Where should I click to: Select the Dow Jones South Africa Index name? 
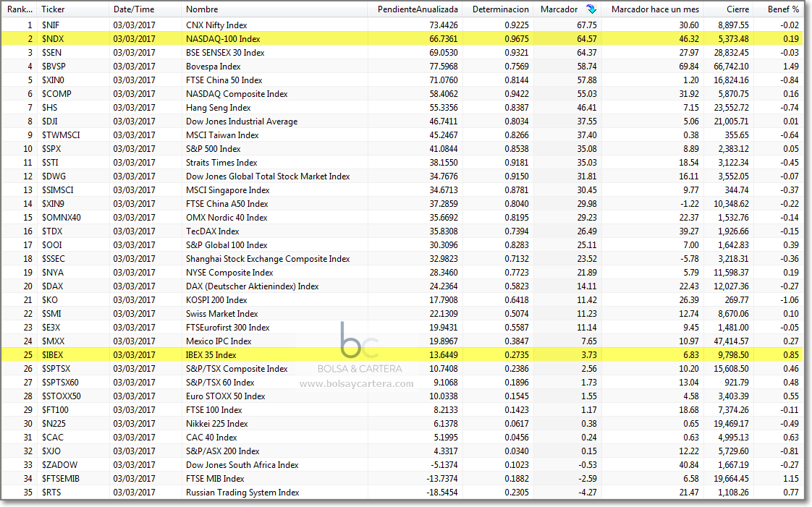pos(242,465)
